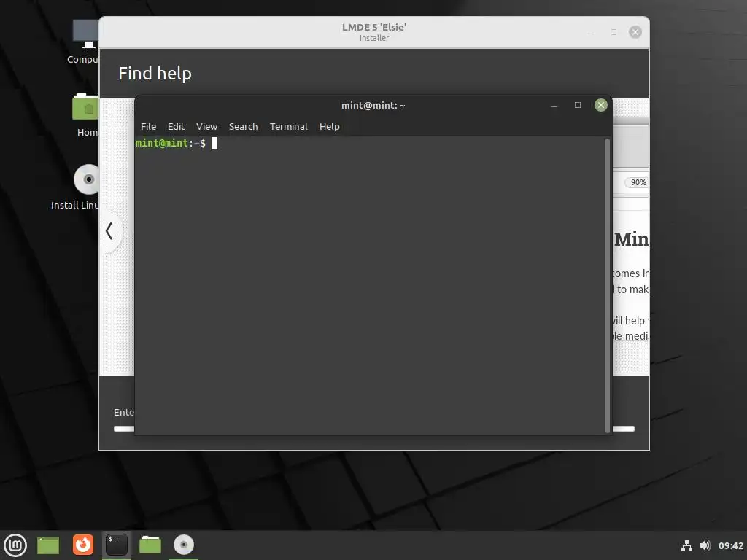This screenshot has height=560, width=747.
Task: Open the File menu in terminal
Action: pos(148,127)
